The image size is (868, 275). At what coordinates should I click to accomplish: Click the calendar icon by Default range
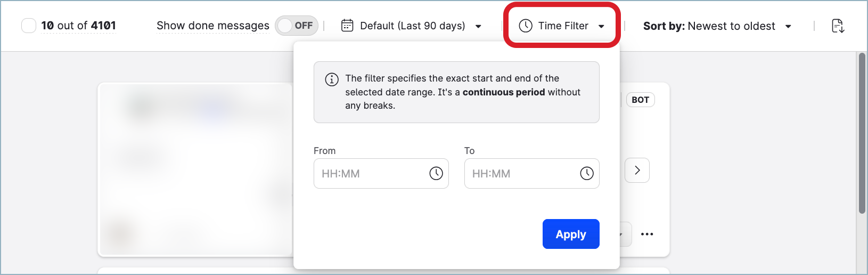pyautogui.click(x=347, y=26)
